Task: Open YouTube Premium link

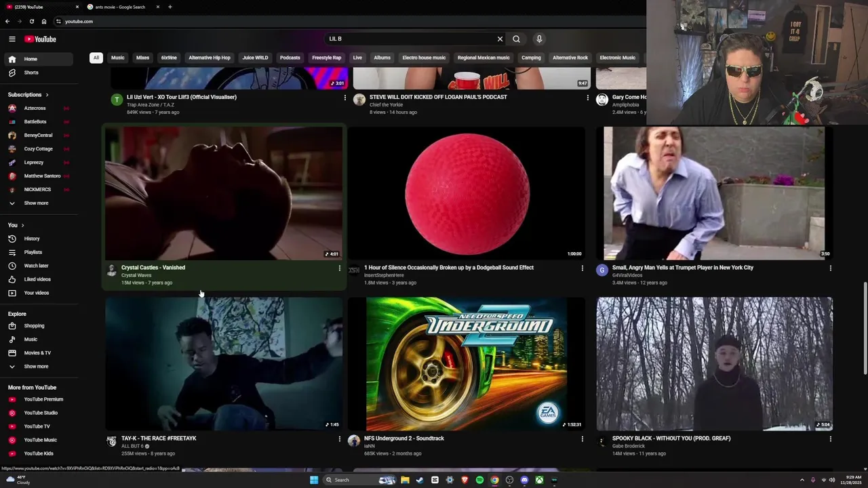Action: point(39,399)
